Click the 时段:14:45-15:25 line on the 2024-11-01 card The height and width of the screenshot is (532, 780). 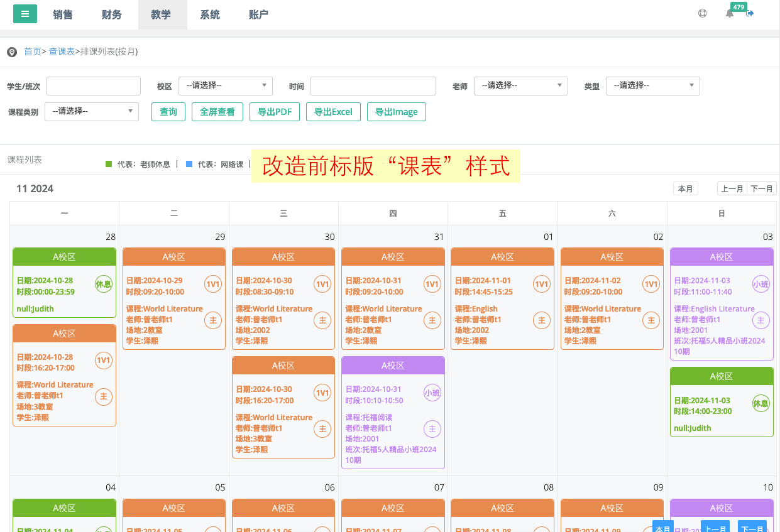pos(484,291)
